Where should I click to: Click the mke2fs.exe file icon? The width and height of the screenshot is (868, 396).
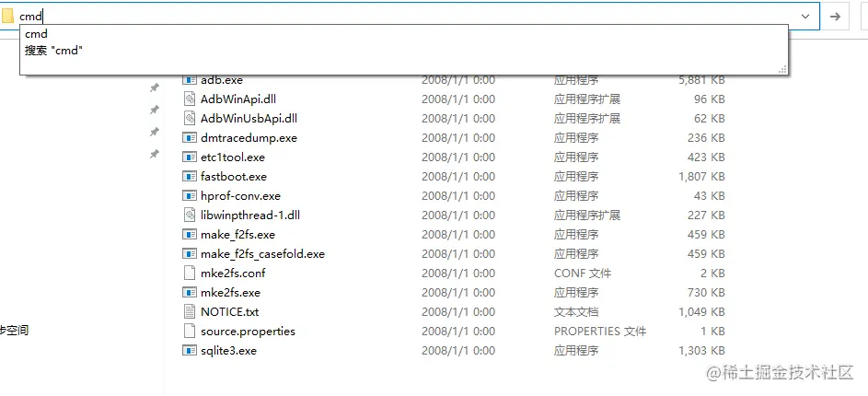[x=190, y=293]
